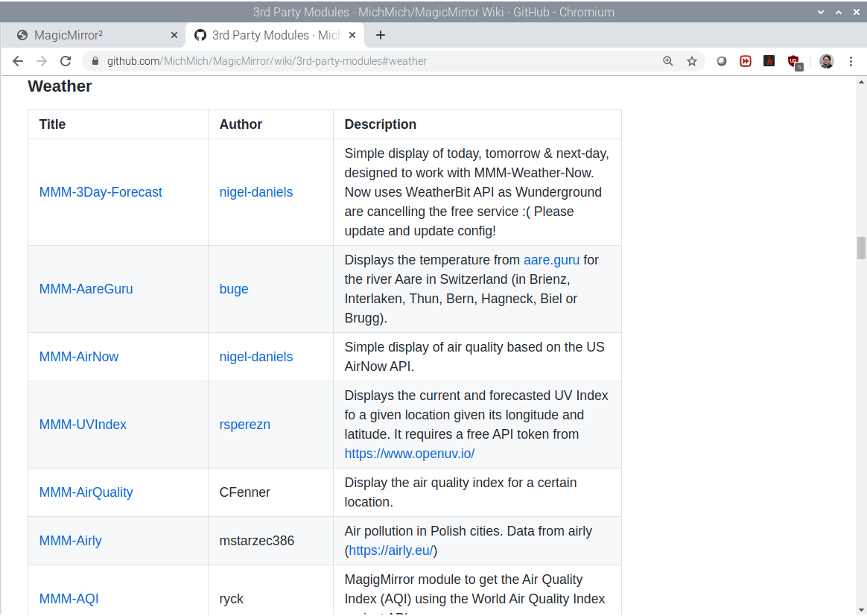Open the MMM-AareGuru module link
Image resolution: width=867 pixels, height=616 pixels.
tap(86, 289)
